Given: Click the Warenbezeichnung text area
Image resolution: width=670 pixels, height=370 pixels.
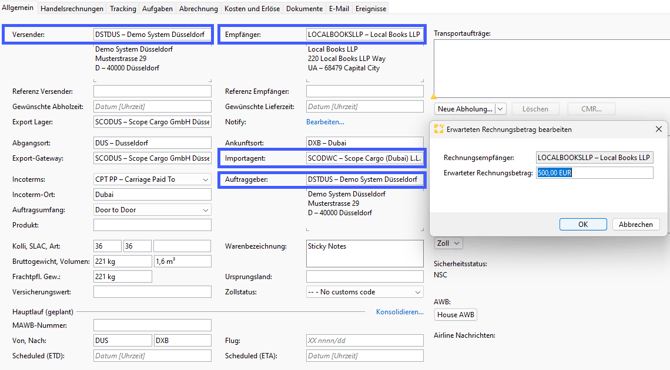Looking at the screenshot, I should [x=364, y=254].
